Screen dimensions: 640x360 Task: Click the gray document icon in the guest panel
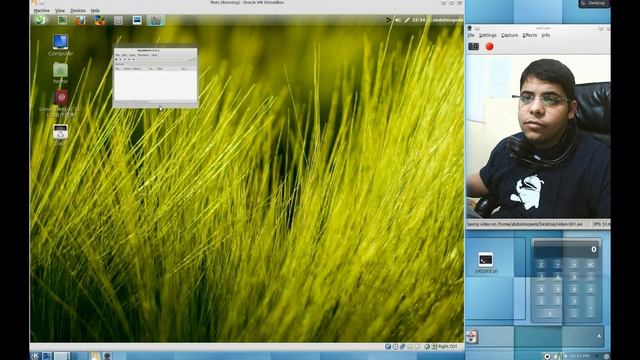pyautogui.click(x=118, y=20)
